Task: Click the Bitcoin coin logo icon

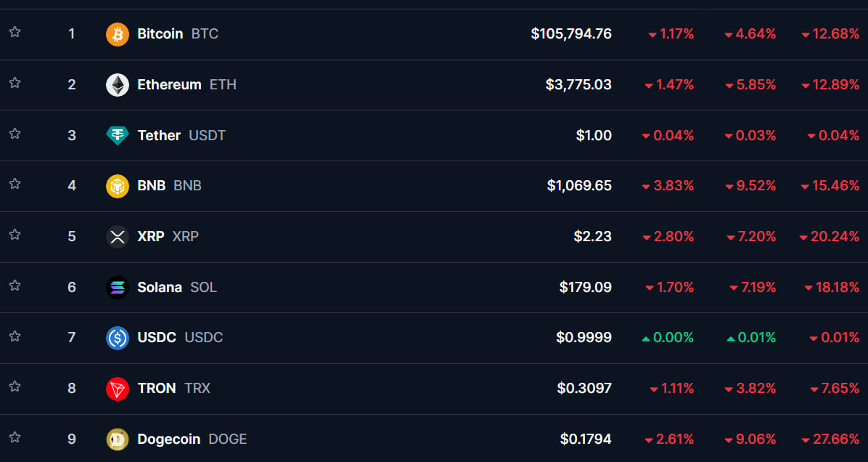Action: tap(118, 34)
